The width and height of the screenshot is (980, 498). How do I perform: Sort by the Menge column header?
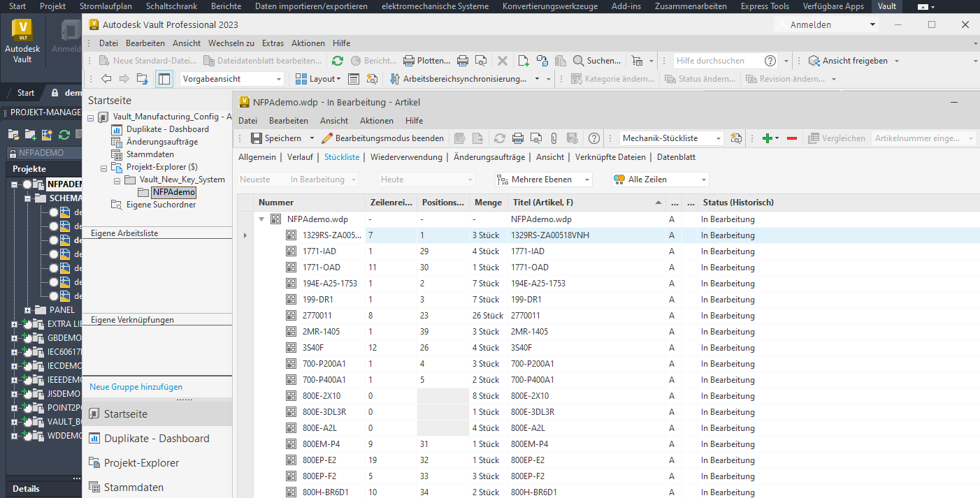point(488,203)
